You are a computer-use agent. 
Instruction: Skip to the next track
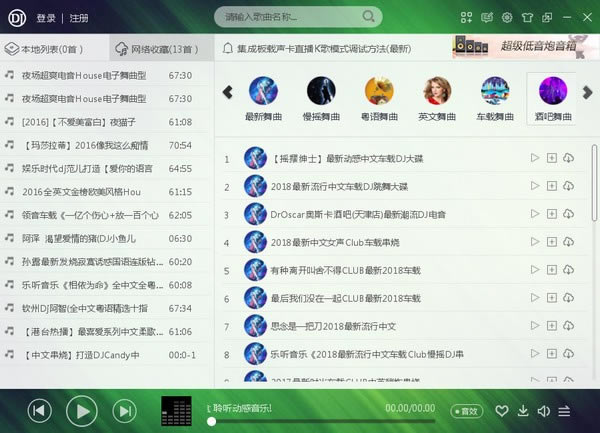click(124, 410)
